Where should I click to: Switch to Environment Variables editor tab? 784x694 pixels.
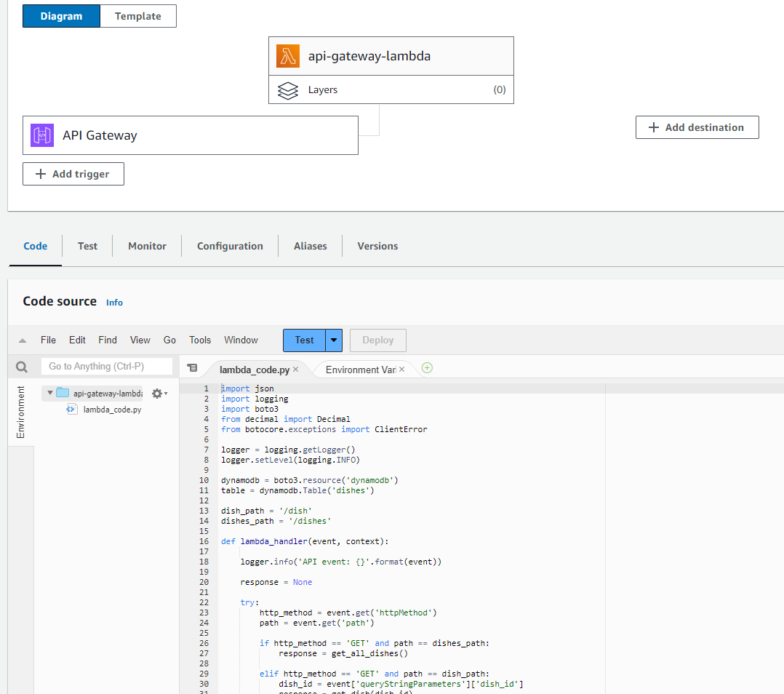click(x=361, y=370)
